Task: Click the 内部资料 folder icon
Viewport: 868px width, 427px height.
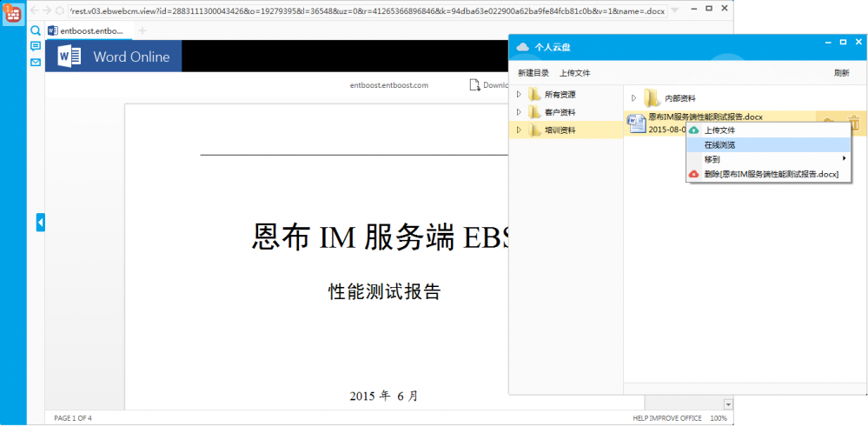Action: (x=651, y=98)
